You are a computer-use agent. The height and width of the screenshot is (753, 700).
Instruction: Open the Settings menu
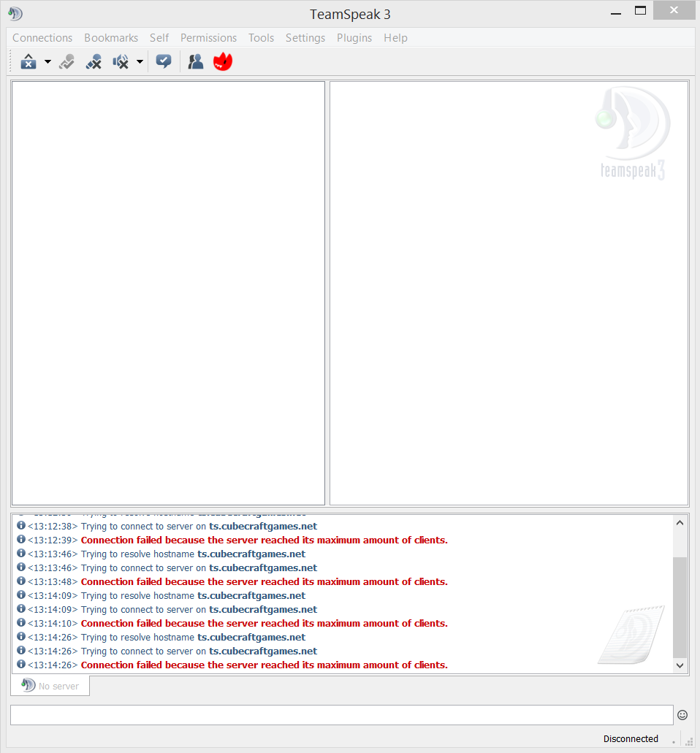(305, 38)
